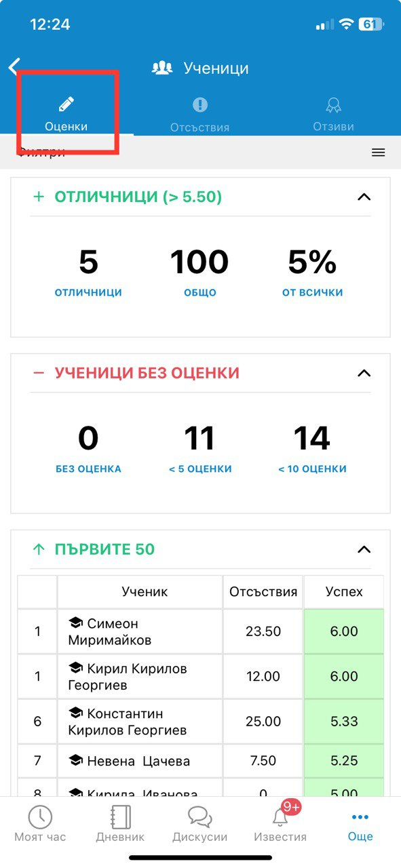The height and width of the screenshot is (868, 401).
Task: Open Моят час clock icon
Action: [x=40, y=817]
